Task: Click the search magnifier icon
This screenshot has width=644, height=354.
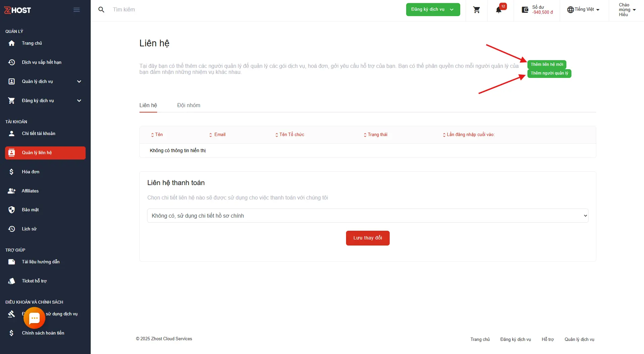Action: point(101,10)
